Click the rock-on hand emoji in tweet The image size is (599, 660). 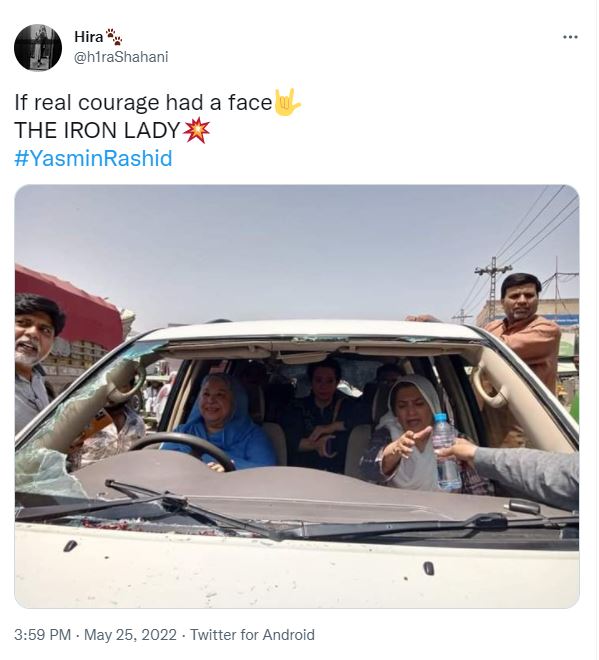coord(287,102)
